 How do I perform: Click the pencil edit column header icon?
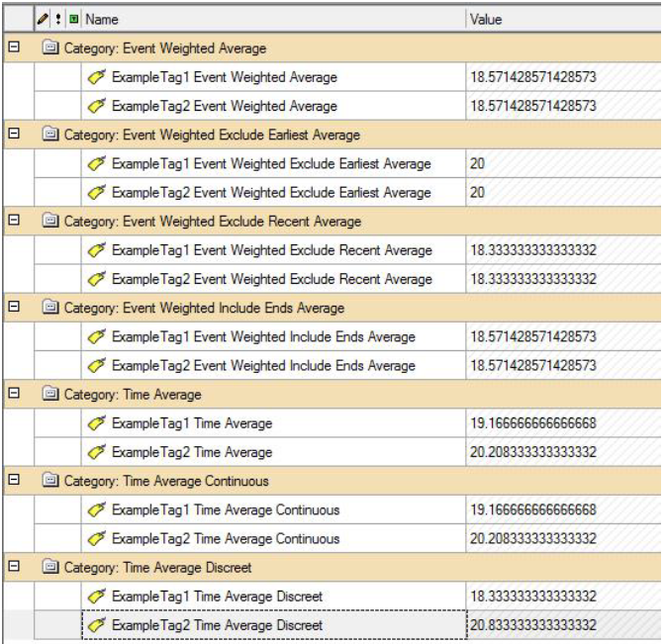[x=43, y=19]
